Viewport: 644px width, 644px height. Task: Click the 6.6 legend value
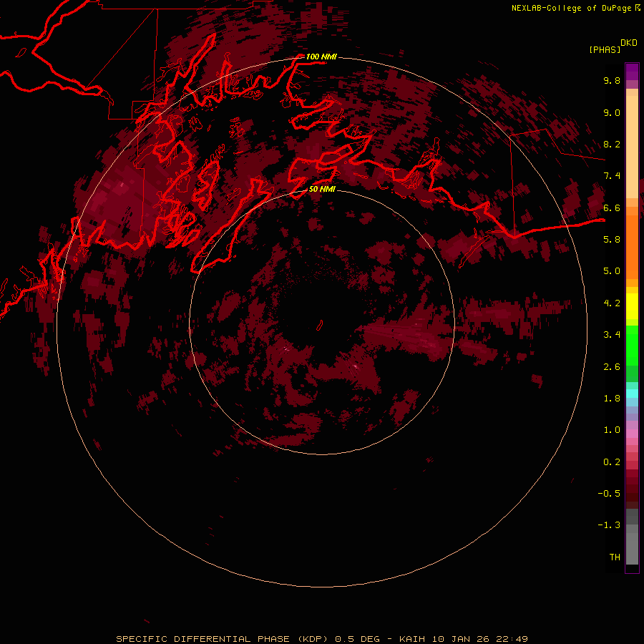click(612, 208)
